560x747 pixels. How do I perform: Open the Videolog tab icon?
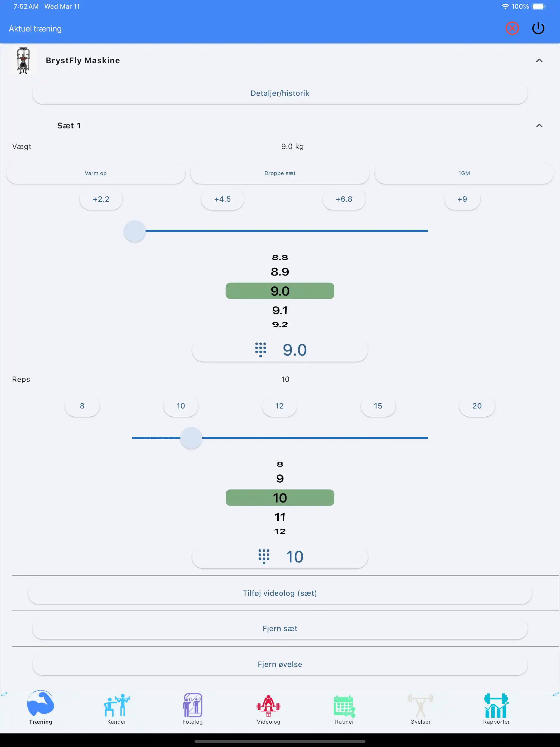tap(268, 705)
